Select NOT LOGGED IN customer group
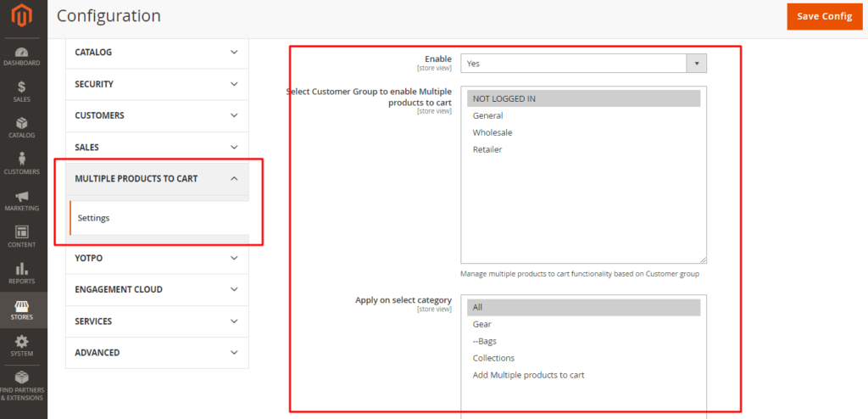Screen dimensions: 868x419 [x=583, y=98]
